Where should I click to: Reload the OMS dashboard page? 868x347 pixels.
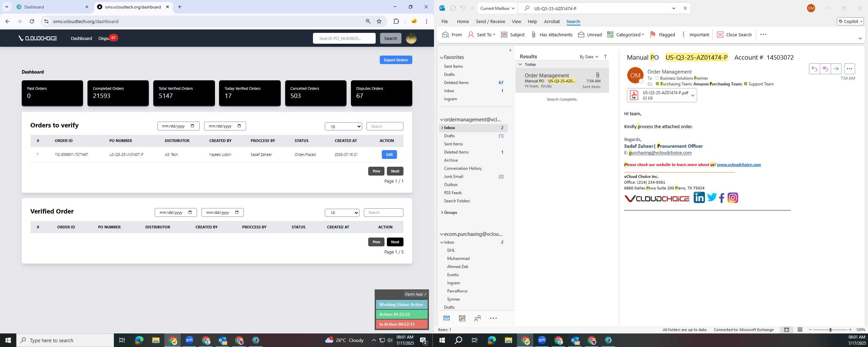32,21
